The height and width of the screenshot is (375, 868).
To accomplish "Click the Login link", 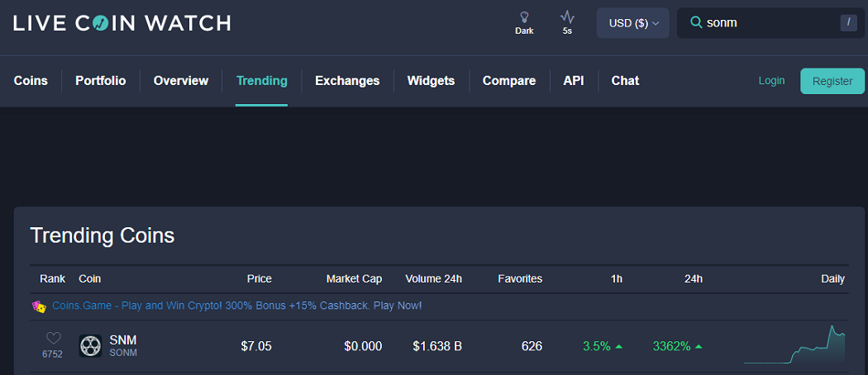I will 771,81.
